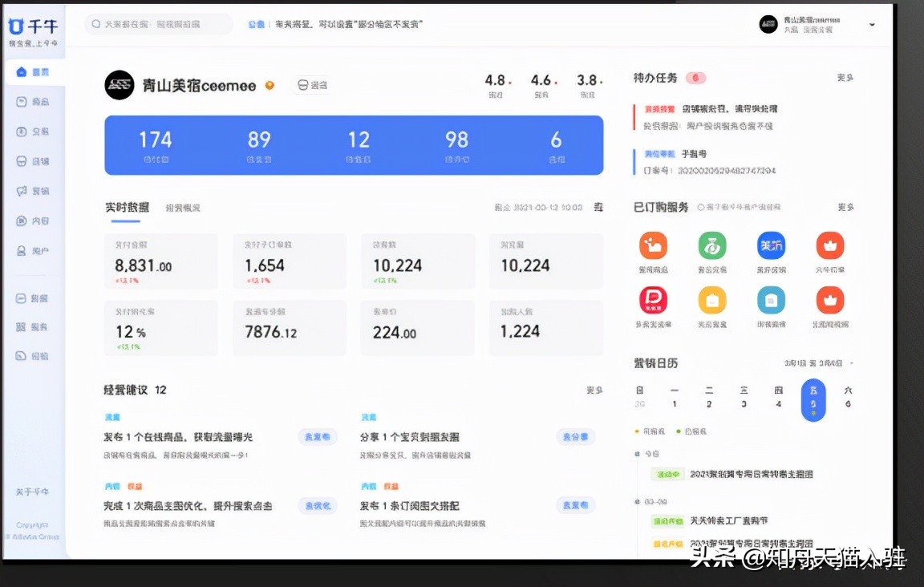This screenshot has width=924, height=587.
Task: Click the blue button beside 发布 1 个在线商品
Action: tap(317, 437)
